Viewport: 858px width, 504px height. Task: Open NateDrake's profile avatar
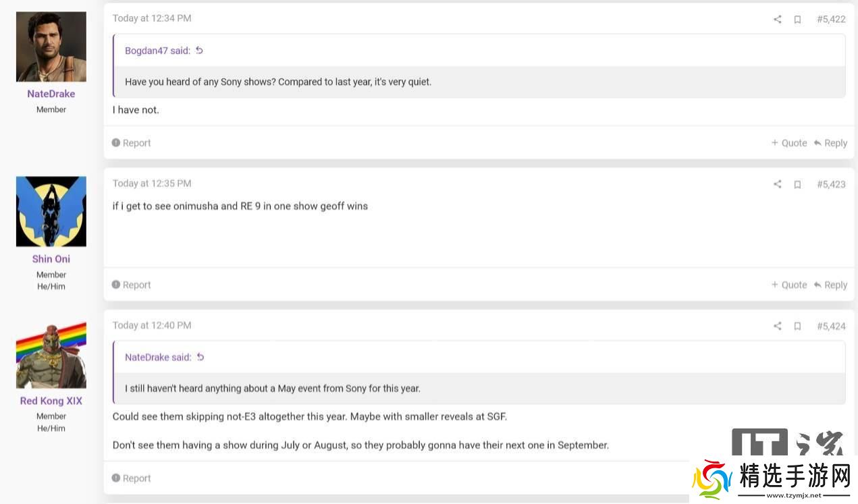(51, 47)
